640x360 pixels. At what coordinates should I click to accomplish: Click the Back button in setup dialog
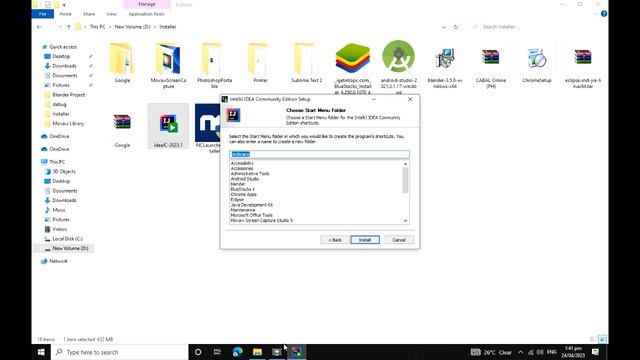pos(334,240)
